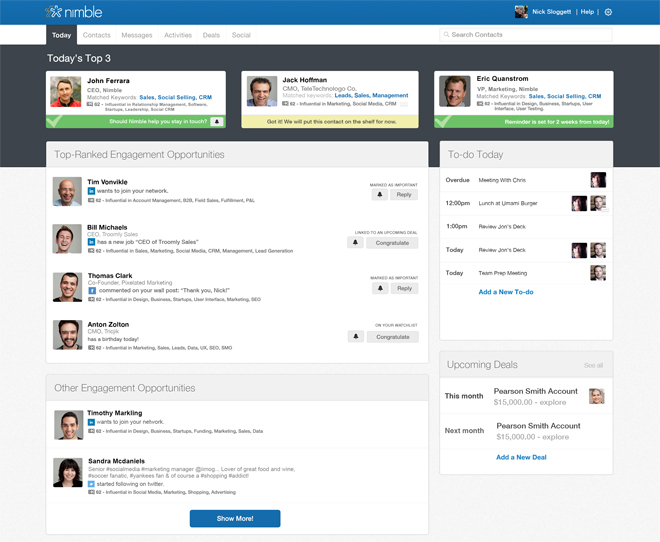Click the Add a New To-do link
Screen dimensions: 660x542
coord(505,292)
